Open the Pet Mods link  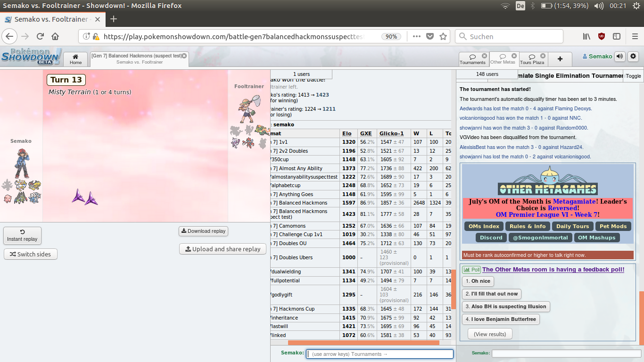click(x=613, y=226)
